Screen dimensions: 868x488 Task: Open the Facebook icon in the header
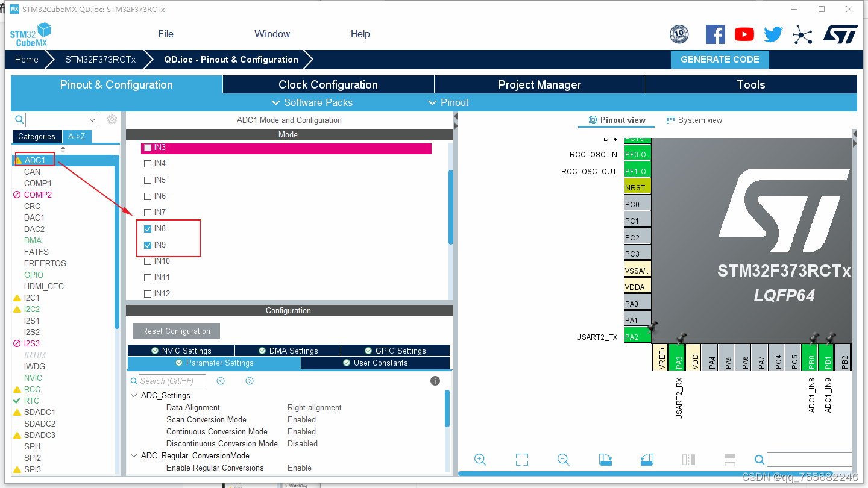coord(715,34)
